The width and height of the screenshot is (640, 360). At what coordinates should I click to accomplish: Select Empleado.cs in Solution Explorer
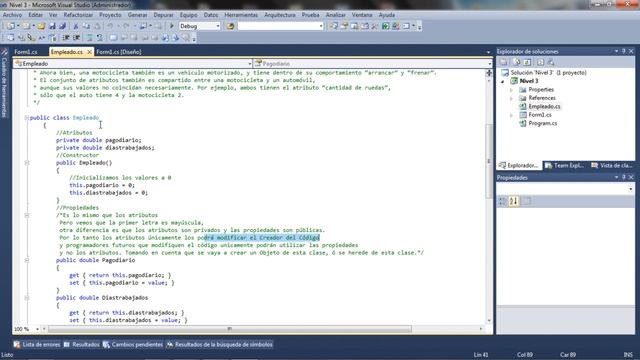[x=544, y=107]
